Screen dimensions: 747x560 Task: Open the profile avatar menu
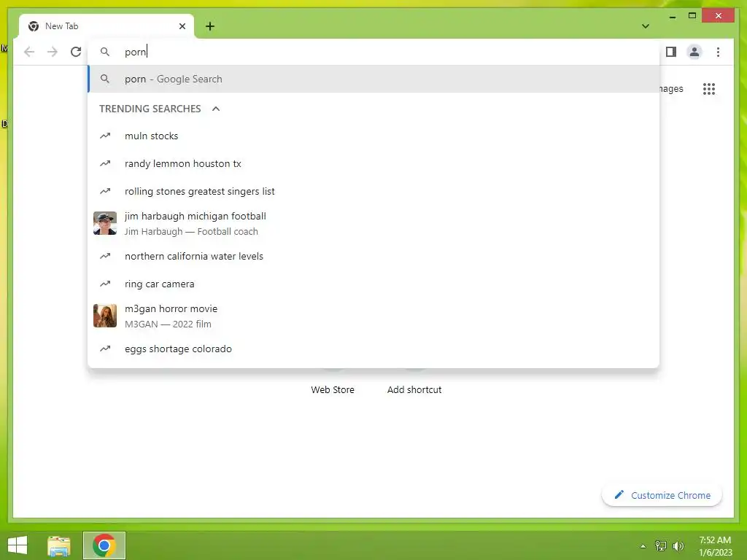tap(694, 52)
